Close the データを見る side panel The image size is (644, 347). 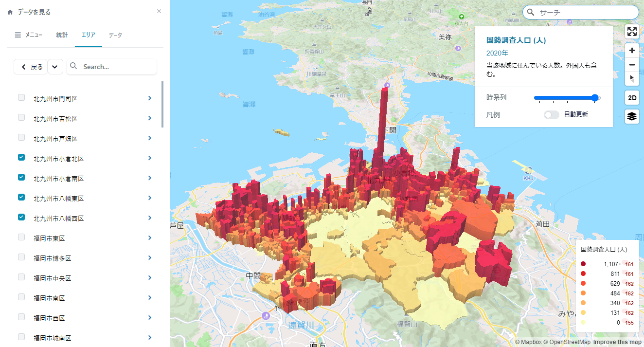point(159,11)
